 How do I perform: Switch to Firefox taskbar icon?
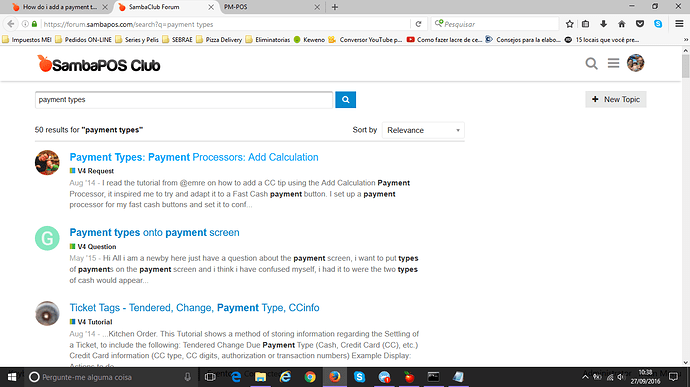pos(334,377)
